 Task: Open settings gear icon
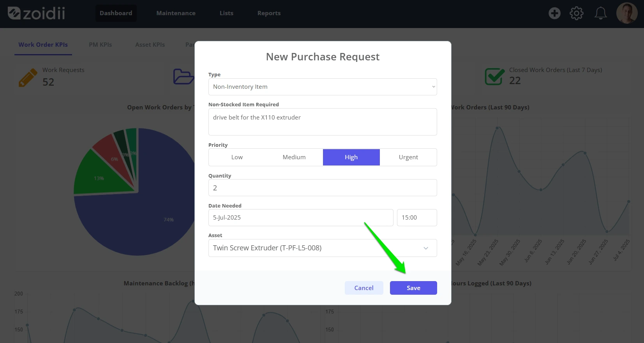(577, 13)
